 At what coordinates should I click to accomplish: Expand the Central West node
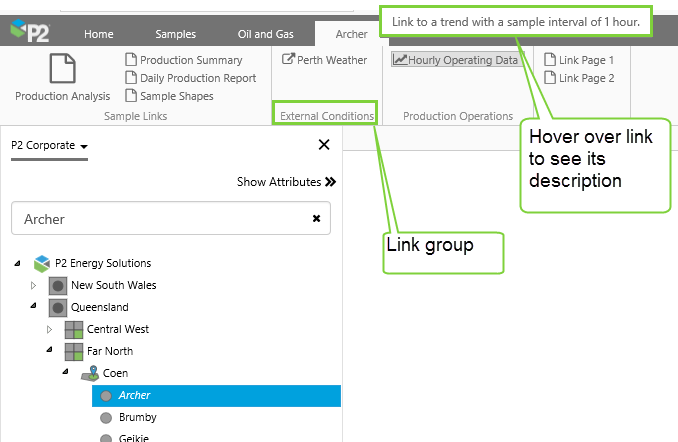49,329
